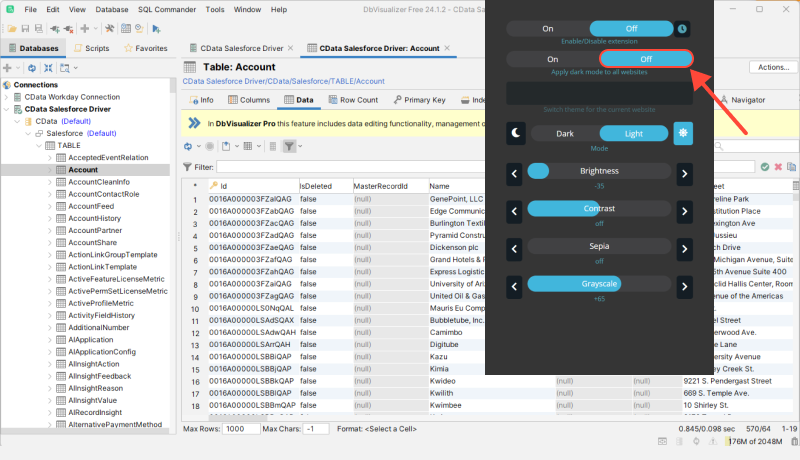Click the stop execution circle icon
This screenshot has width=800, height=460.
209,146
